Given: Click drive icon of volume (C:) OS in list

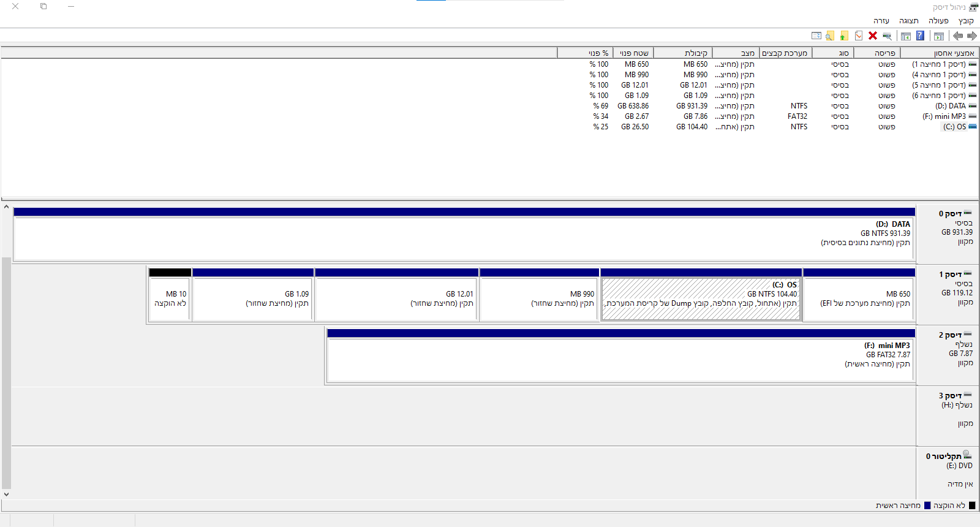Looking at the screenshot, I should [x=973, y=127].
